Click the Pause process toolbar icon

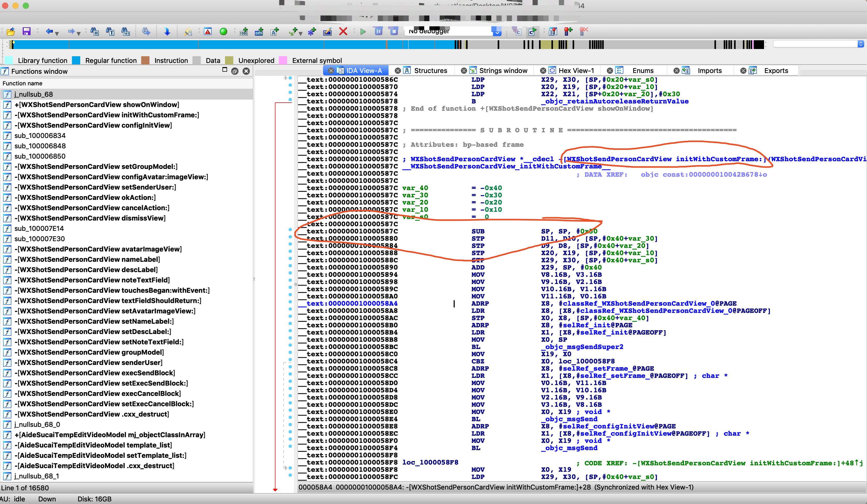click(x=379, y=32)
